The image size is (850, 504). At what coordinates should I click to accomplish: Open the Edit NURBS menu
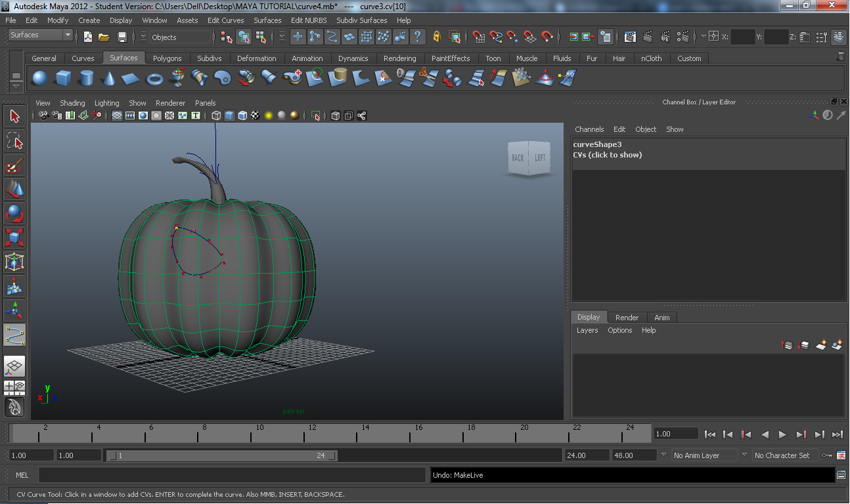click(309, 20)
